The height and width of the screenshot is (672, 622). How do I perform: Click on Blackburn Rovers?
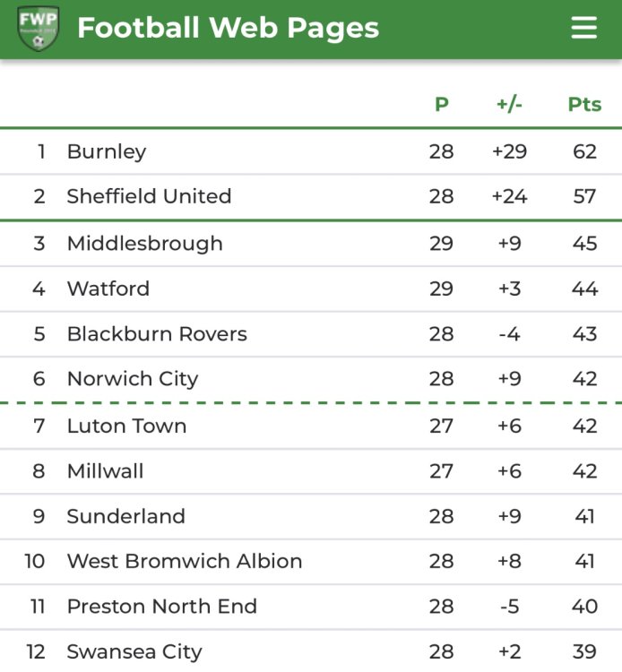pyautogui.click(x=157, y=334)
